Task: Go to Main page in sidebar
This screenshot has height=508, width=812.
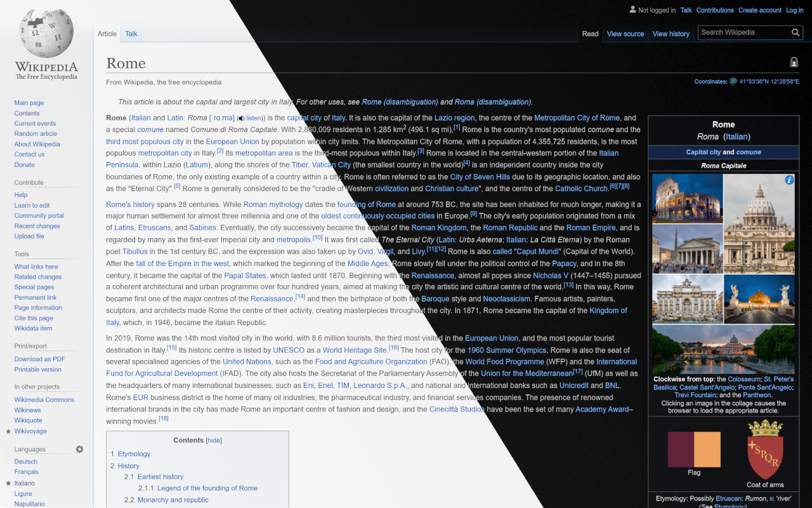Action: (x=29, y=103)
